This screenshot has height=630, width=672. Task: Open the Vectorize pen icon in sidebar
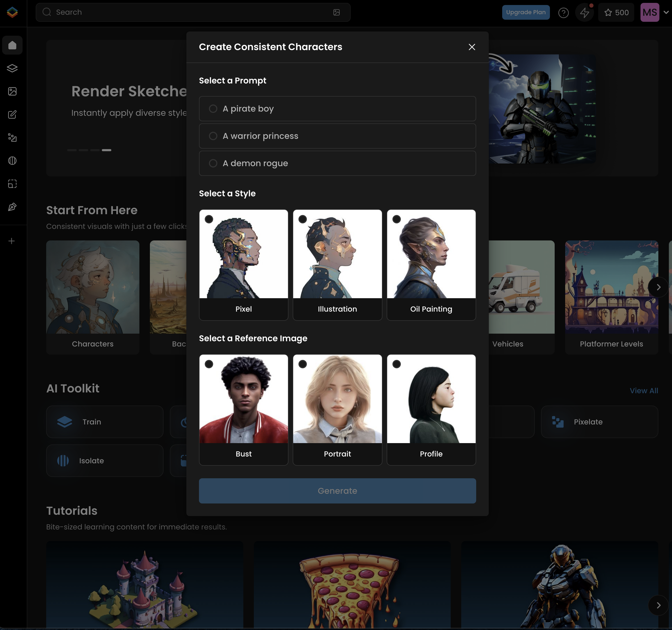pos(12,207)
